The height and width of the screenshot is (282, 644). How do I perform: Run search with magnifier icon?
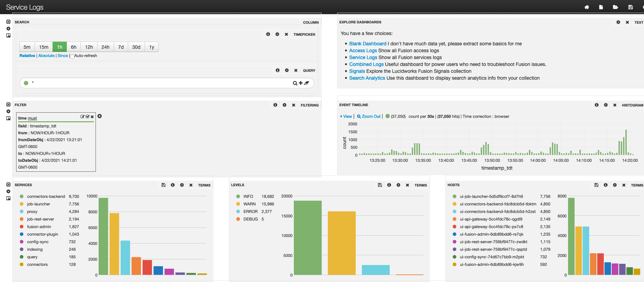click(295, 83)
